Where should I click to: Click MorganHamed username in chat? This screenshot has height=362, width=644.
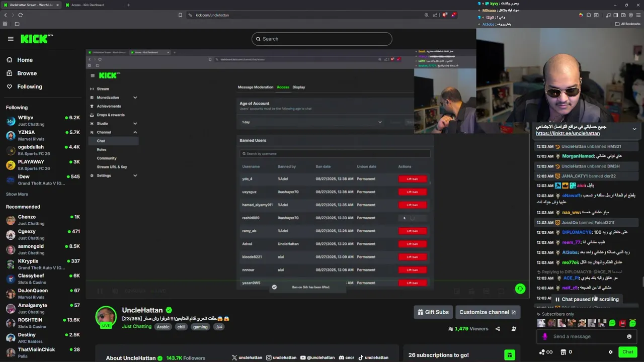578,156
